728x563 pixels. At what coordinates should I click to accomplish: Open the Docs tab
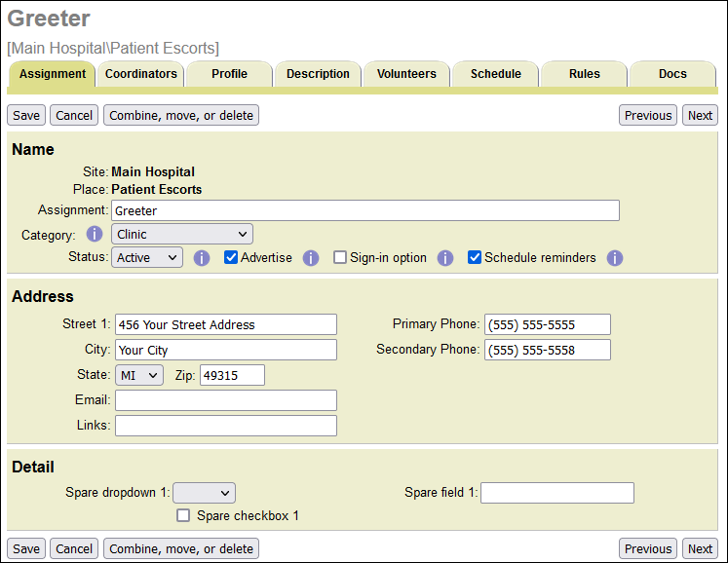tap(672, 74)
